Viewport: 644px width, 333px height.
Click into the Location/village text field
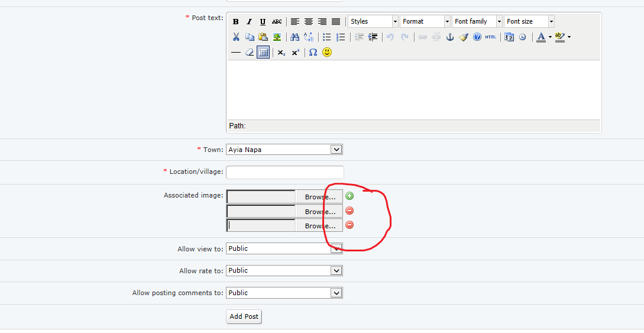[x=284, y=172]
